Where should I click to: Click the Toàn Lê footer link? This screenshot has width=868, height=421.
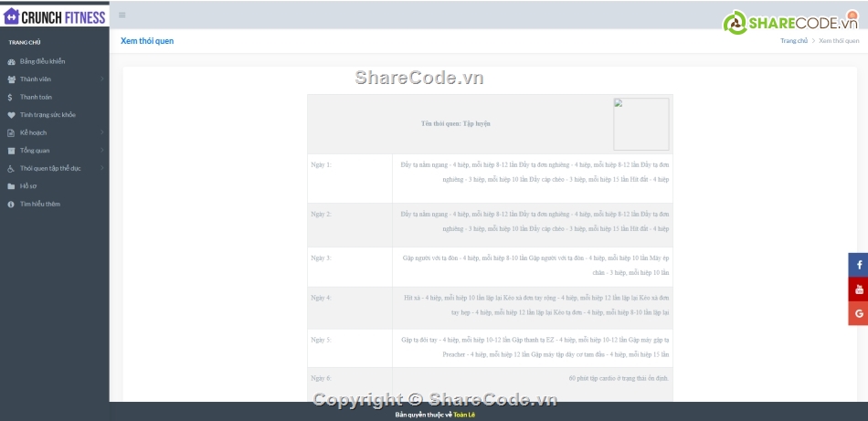click(464, 415)
